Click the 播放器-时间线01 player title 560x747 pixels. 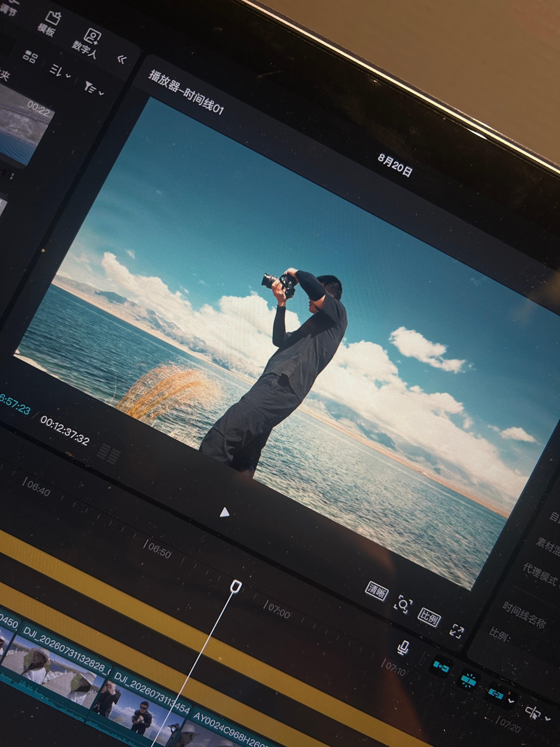click(186, 92)
